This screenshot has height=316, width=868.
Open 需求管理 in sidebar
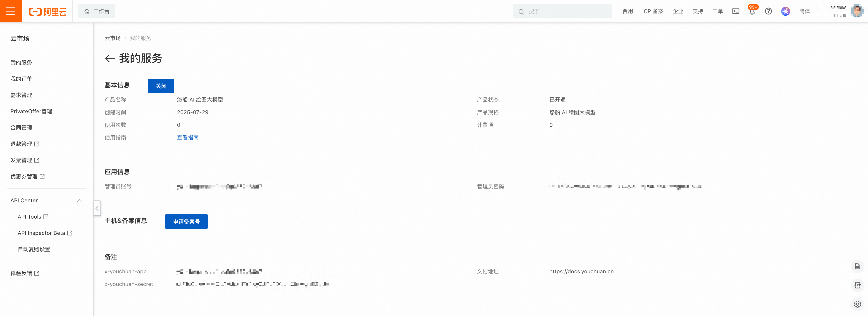click(x=21, y=95)
